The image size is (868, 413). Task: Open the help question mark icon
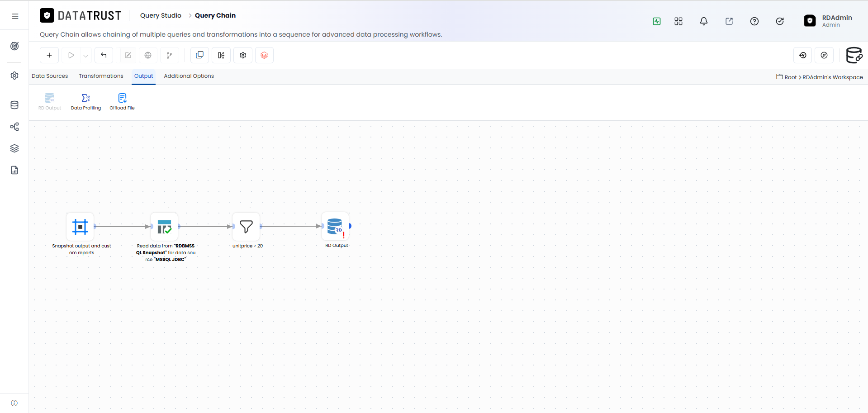click(754, 21)
